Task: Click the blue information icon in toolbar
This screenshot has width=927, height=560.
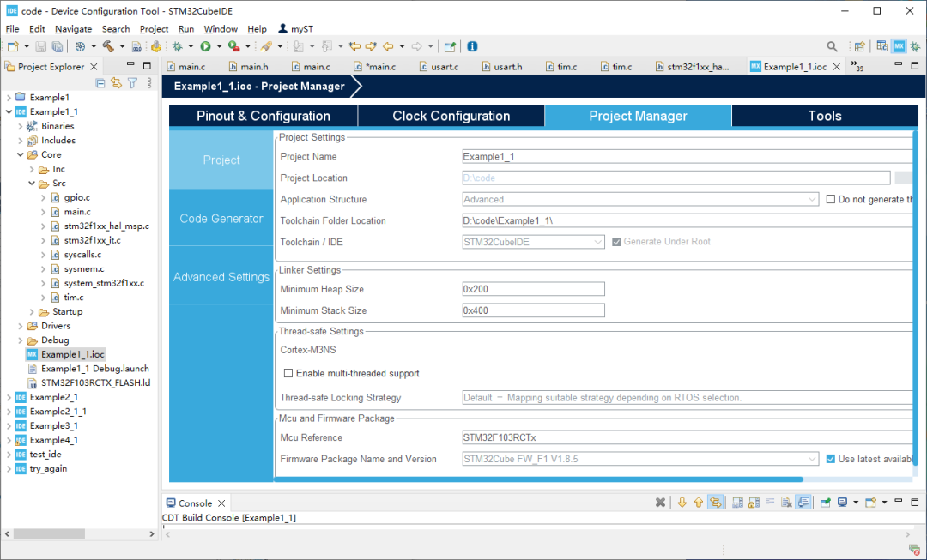Action: point(472,46)
